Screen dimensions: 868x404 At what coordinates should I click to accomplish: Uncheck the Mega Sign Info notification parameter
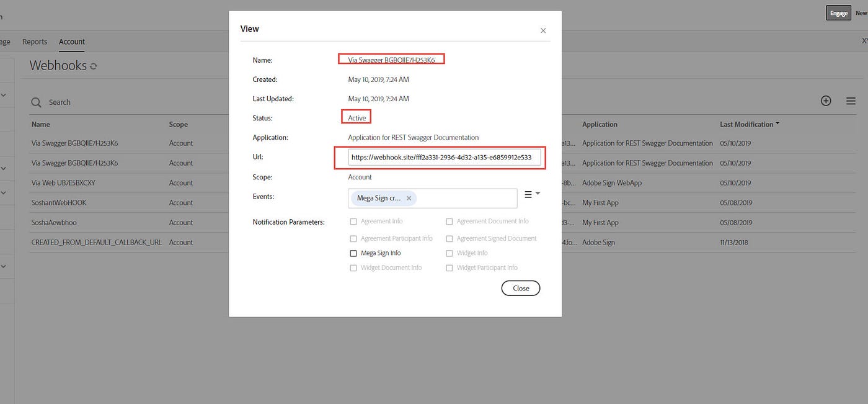pos(353,253)
